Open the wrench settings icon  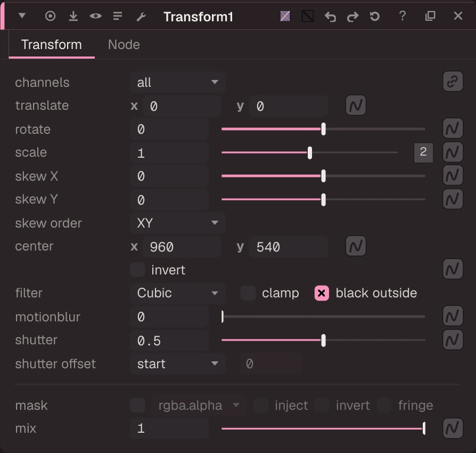141,17
